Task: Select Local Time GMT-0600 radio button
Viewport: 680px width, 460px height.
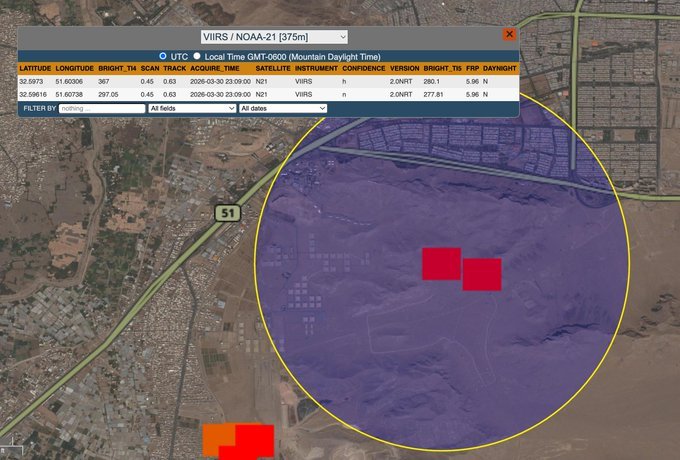Action: [197, 56]
